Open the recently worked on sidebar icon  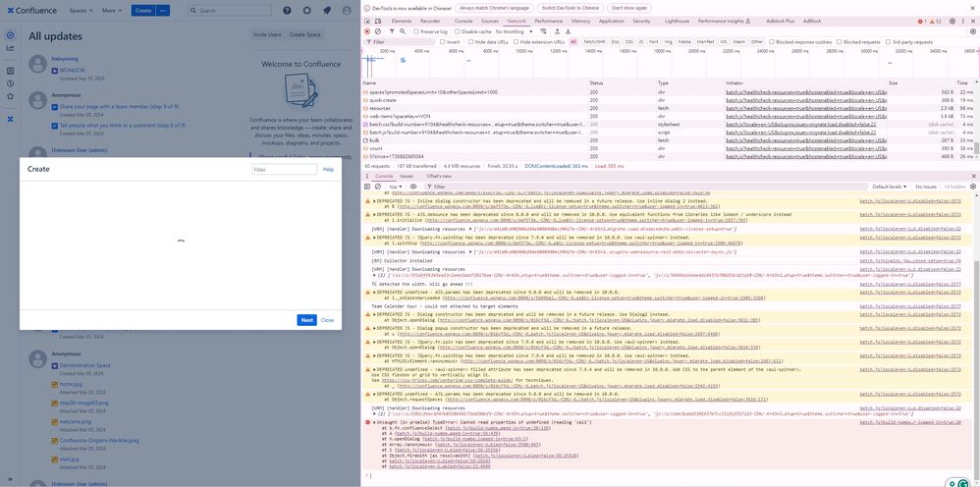pyautogui.click(x=11, y=71)
